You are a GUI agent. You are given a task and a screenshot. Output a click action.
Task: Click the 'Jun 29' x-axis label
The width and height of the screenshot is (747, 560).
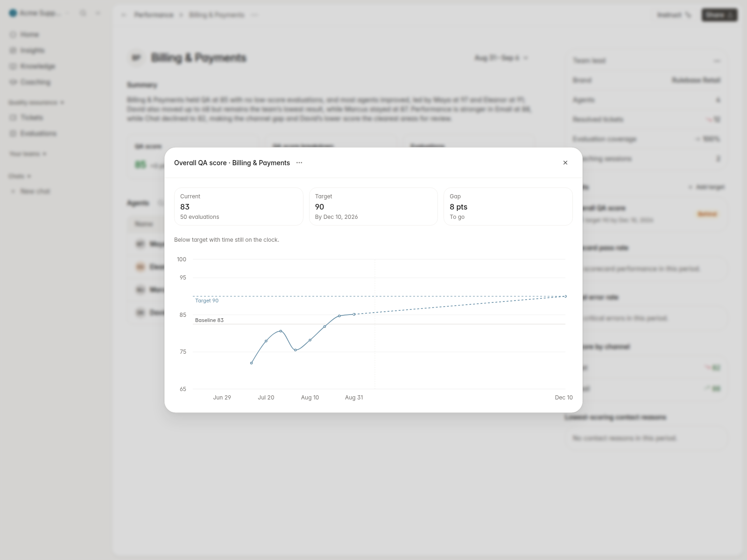click(222, 398)
